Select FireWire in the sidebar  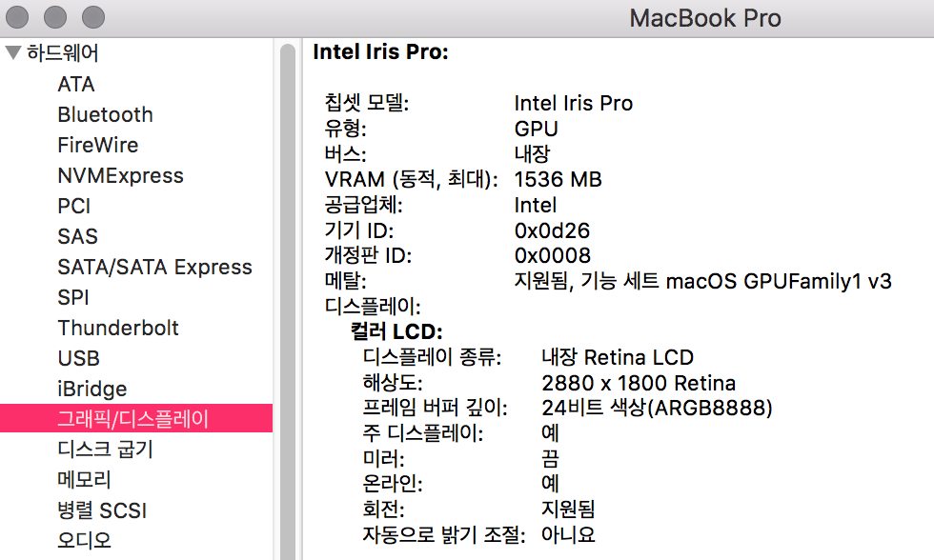[97, 145]
